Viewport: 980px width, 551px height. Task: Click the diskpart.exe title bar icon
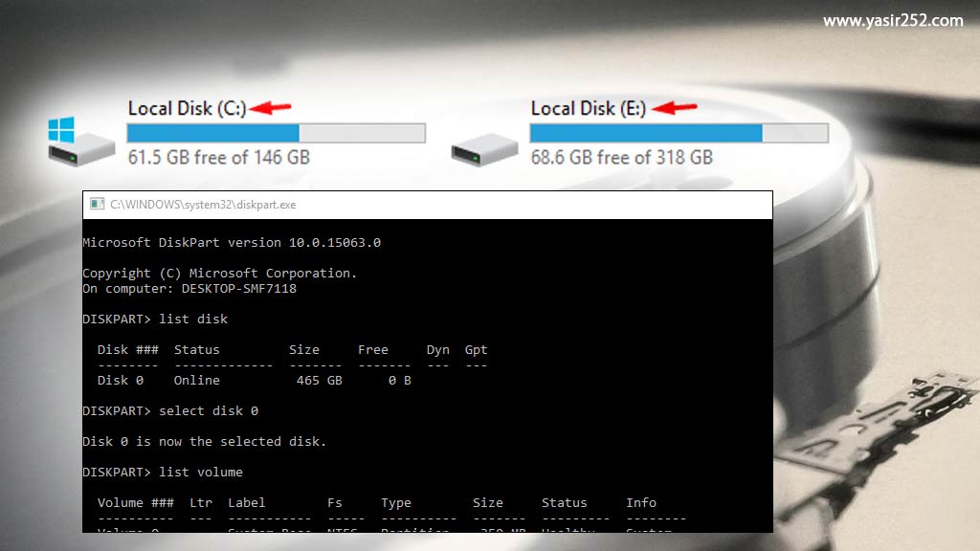96,204
